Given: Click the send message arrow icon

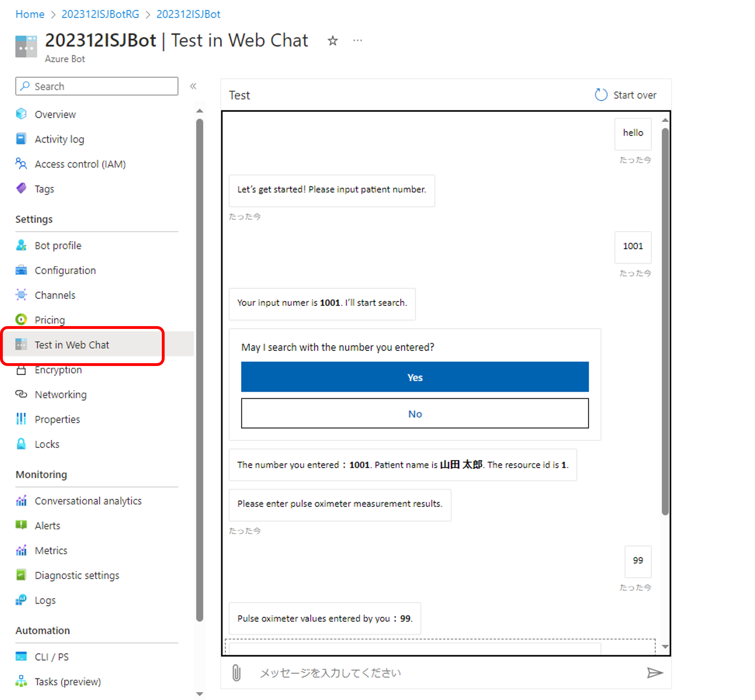Looking at the screenshot, I should (x=654, y=673).
